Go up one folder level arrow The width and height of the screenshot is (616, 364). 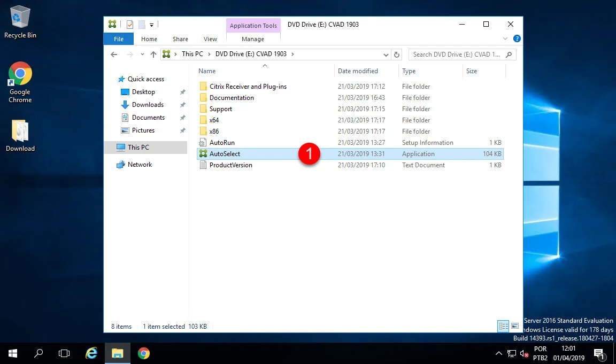(x=153, y=55)
